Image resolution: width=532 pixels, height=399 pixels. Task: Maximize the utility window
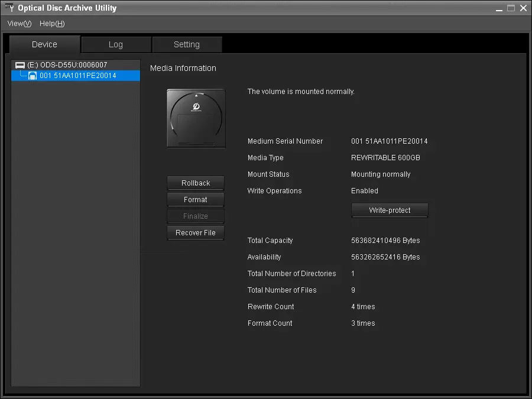coord(510,8)
